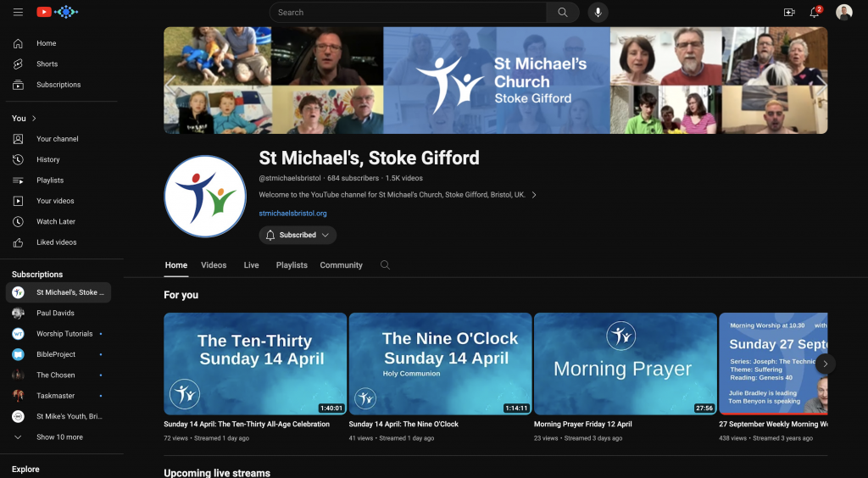Click the Watch Later clock icon
868x478 pixels.
(x=19, y=221)
